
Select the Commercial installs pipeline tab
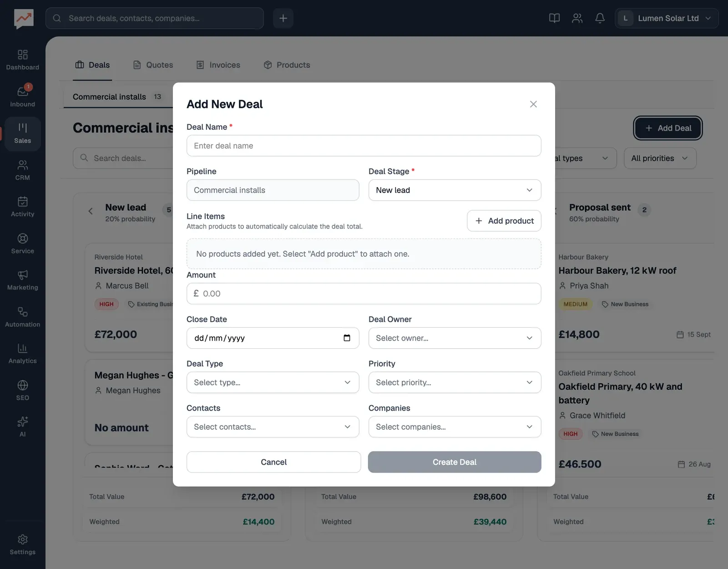point(117,97)
